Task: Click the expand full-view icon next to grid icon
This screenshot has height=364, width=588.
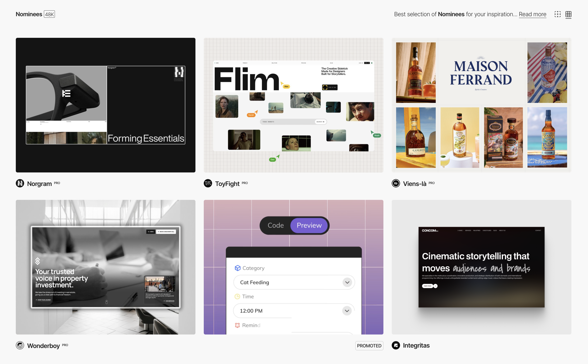Action: [x=558, y=15]
